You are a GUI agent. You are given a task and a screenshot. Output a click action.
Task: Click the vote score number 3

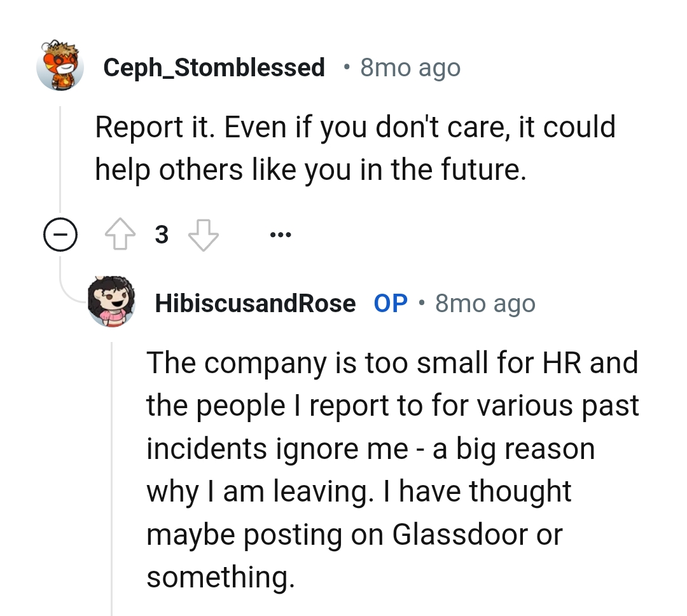(162, 236)
